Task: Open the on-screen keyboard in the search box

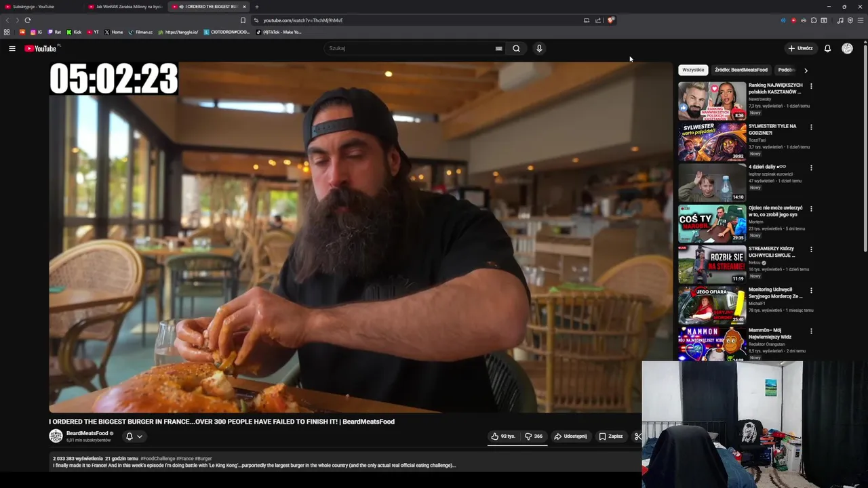Action: 498,48
